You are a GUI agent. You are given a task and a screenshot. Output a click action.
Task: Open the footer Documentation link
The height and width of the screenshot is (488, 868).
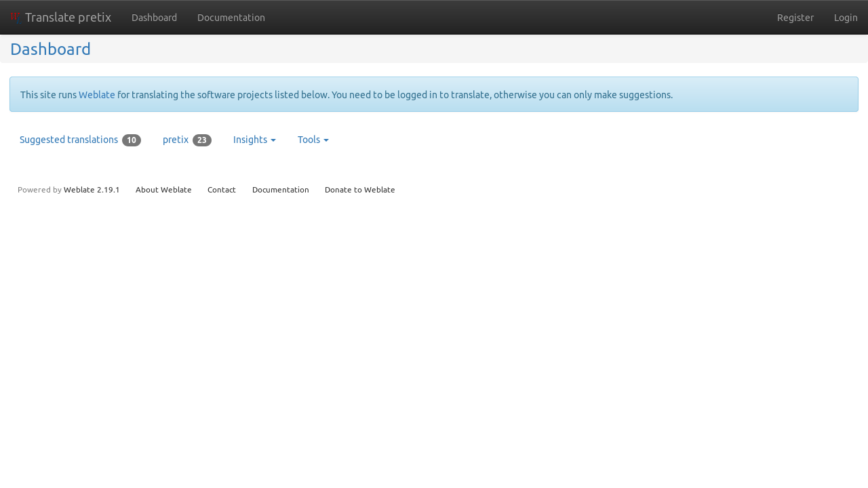coord(280,190)
